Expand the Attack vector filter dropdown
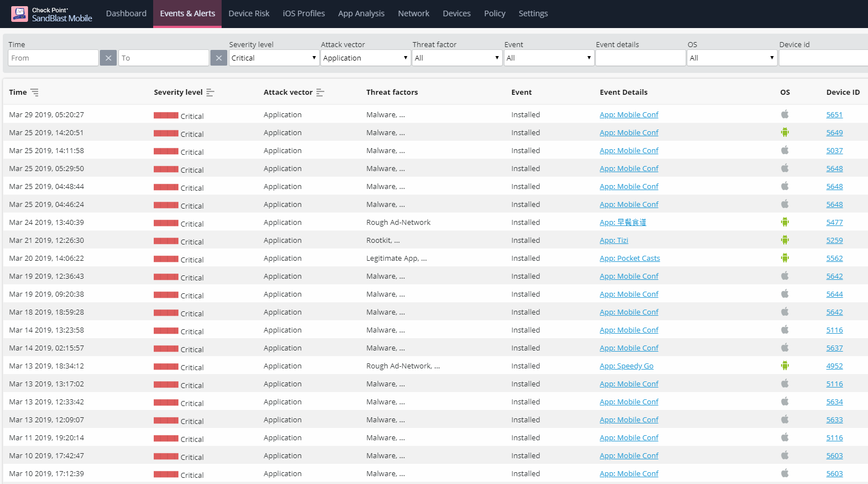 coord(365,58)
